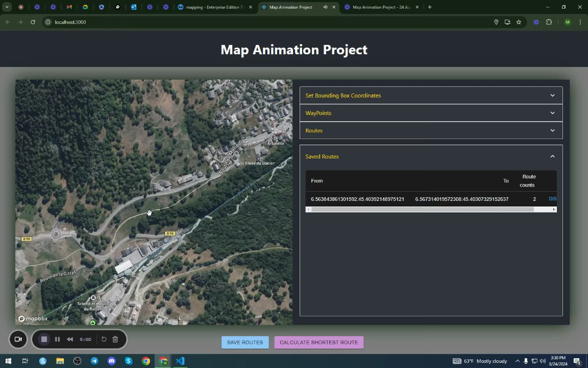Open Telegram from the taskbar
588x368 pixels.
[x=94, y=361]
